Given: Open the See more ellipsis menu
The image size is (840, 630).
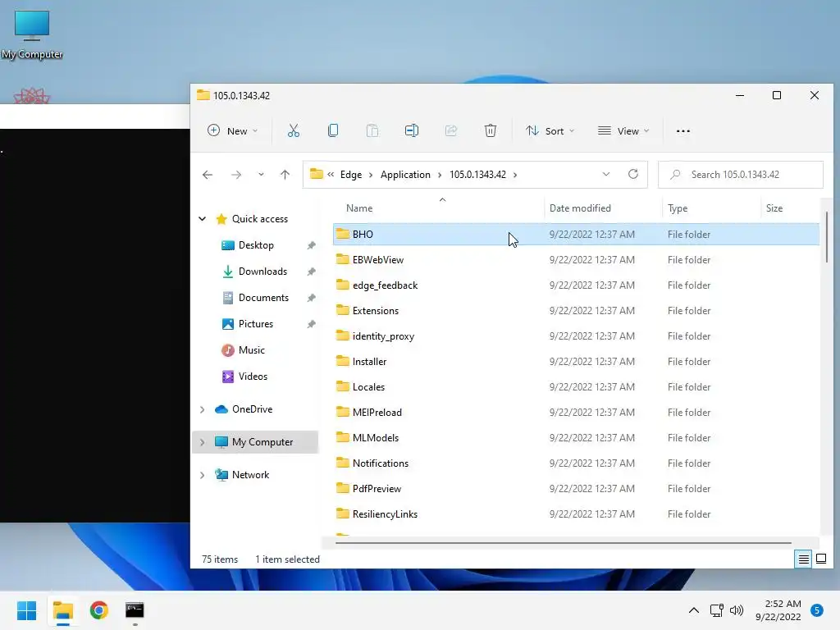Looking at the screenshot, I should point(683,130).
